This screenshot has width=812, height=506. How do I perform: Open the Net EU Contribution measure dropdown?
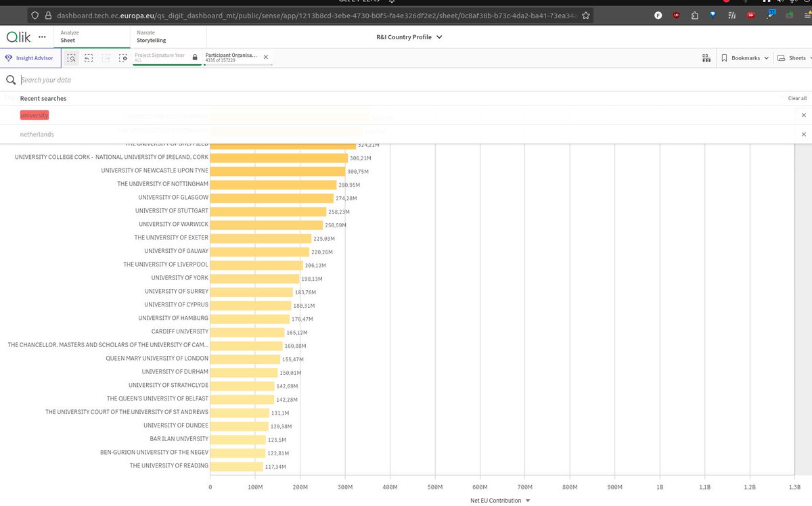point(500,501)
